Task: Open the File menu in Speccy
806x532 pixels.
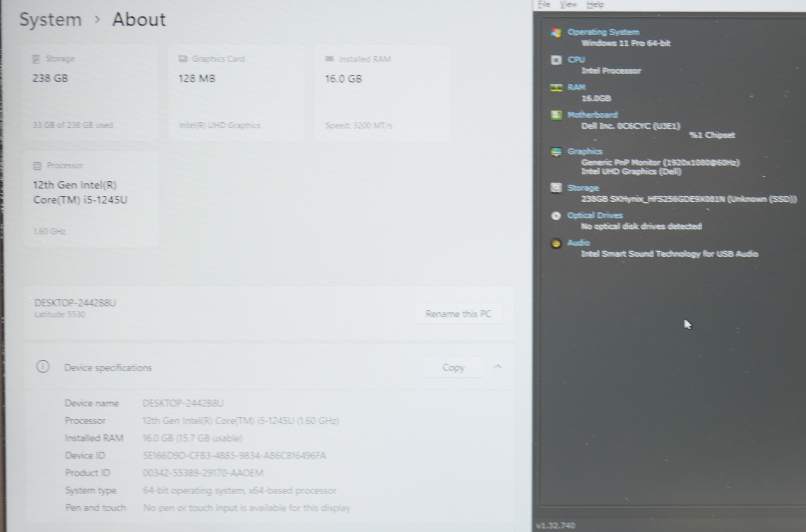Action: click(x=544, y=5)
